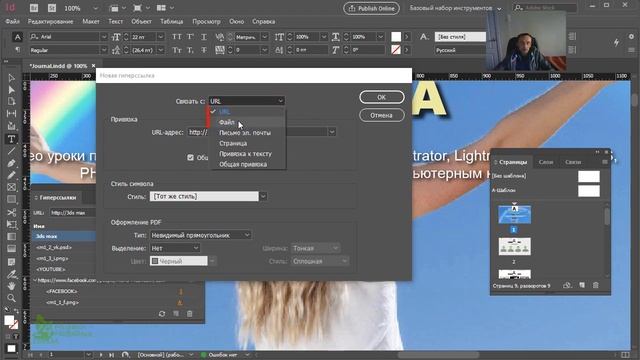640x360 pixels.
Task: Select the Hand tool
Action: pyautogui.click(x=11, y=286)
